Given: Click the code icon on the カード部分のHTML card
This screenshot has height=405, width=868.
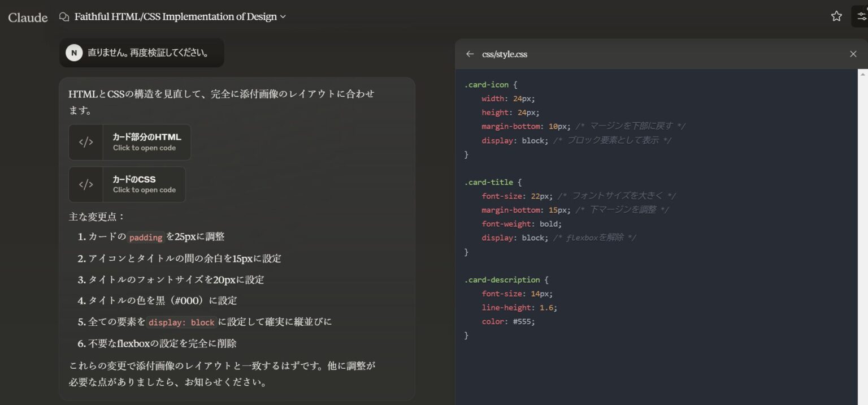Looking at the screenshot, I should coord(86,142).
